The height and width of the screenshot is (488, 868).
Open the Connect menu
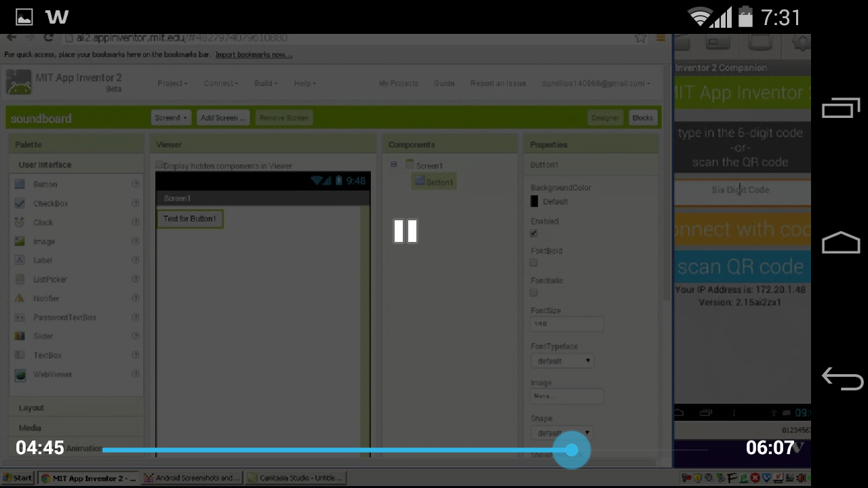click(x=221, y=83)
